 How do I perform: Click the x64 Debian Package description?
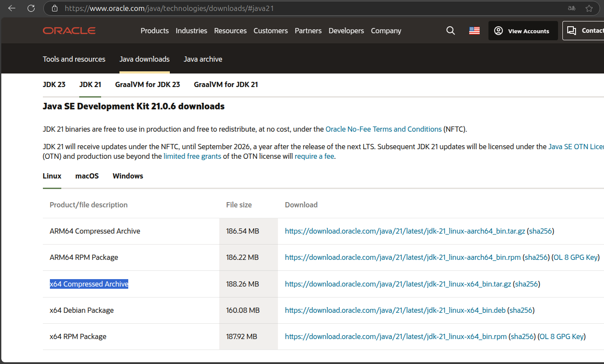pyautogui.click(x=82, y=310)
